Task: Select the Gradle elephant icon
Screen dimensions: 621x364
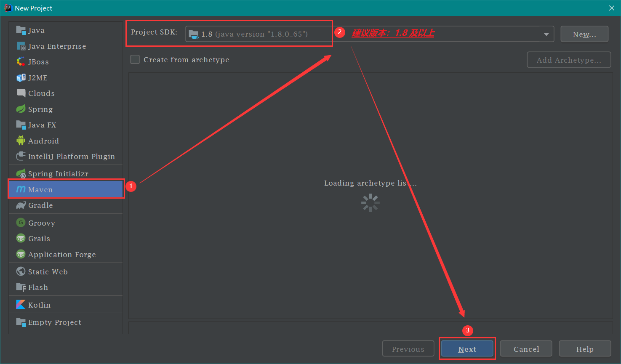Action: point(21,205)
